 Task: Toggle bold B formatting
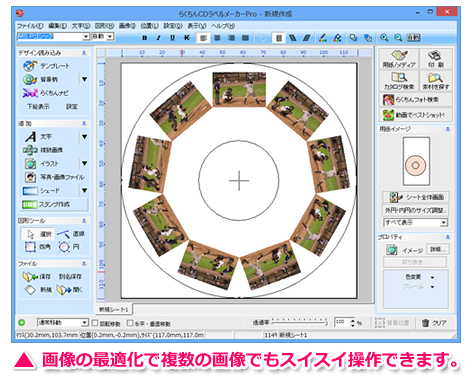click(x=144, y=38)
